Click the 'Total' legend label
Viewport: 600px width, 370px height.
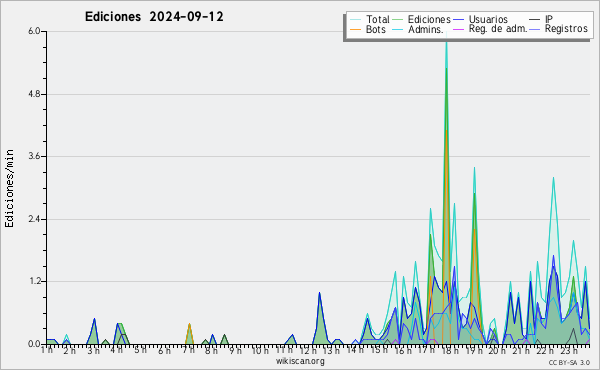(378, 19)
